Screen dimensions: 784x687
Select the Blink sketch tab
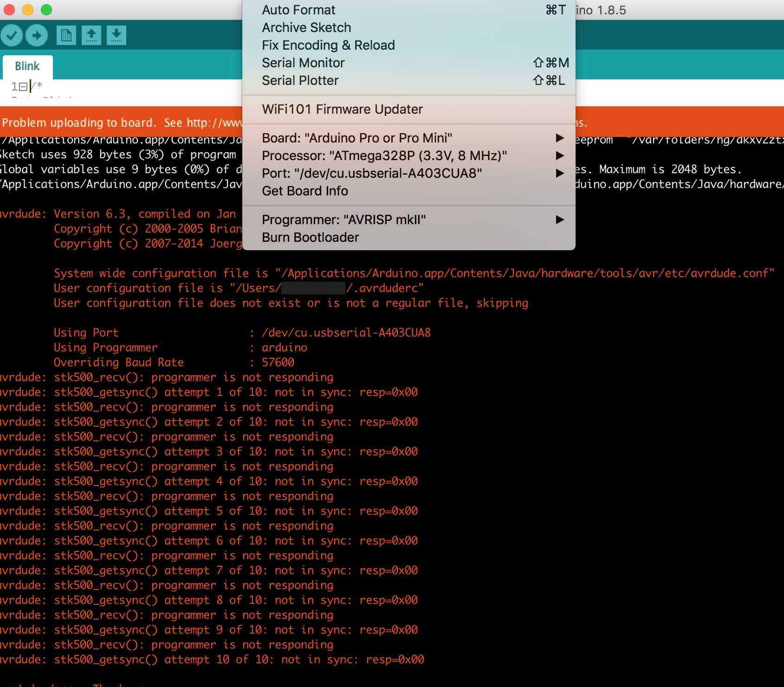[27, 66]
